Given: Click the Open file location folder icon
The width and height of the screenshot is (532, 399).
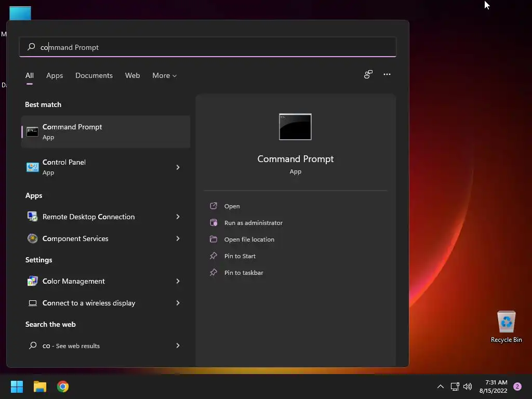Looking at the screenshot, I should (214, 239).
